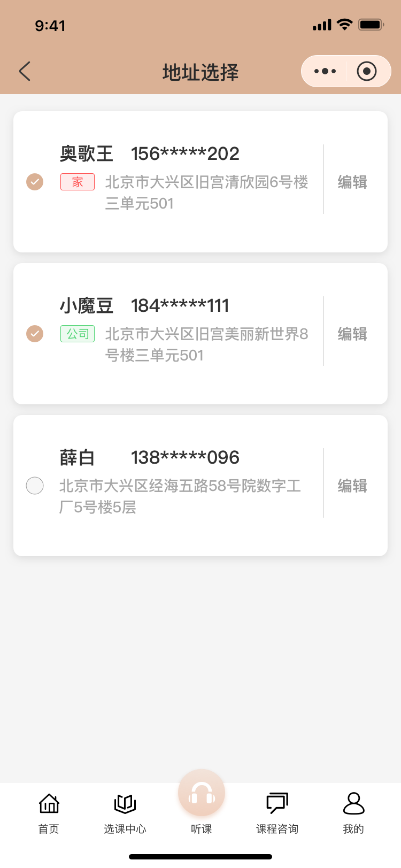The image size is (401, 868).
Task: Toggle the 小魔豆 address checkmark
Action: coord(35,334)
